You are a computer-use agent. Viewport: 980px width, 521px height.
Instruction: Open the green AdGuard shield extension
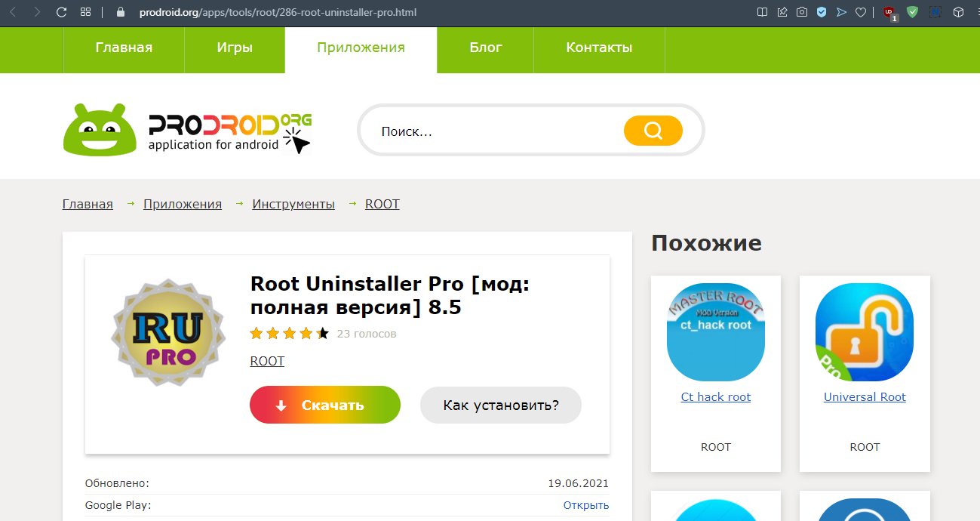point(912,12)
